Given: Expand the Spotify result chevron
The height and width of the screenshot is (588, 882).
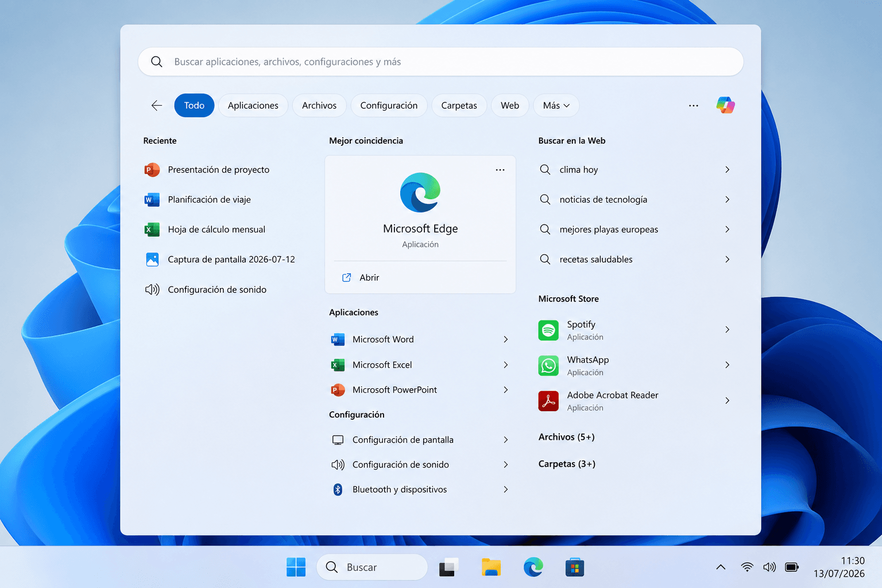Looking at the screenshot, I should [x=727, y=330].
